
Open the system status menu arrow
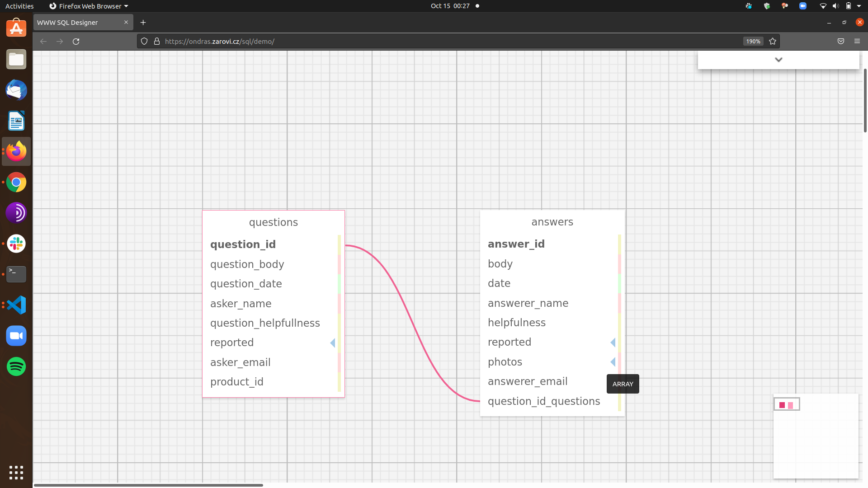pyautogui.click(x=858, y=6)
